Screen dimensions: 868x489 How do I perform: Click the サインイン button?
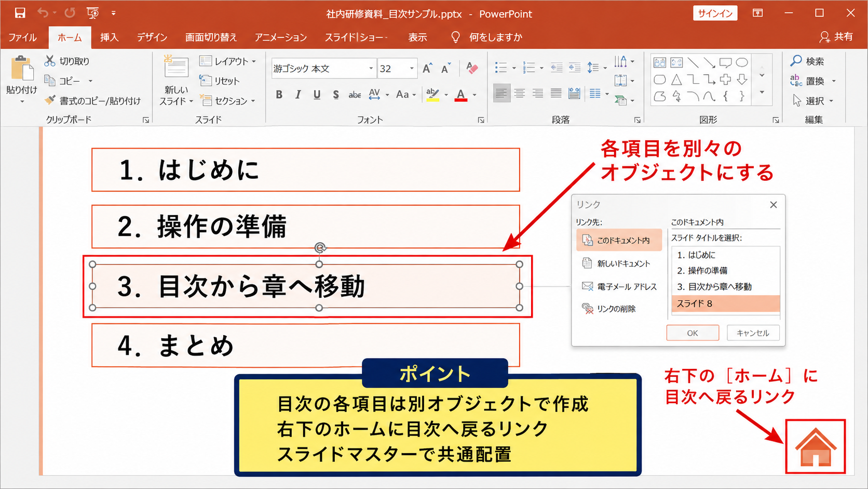[x=715, y=14]
